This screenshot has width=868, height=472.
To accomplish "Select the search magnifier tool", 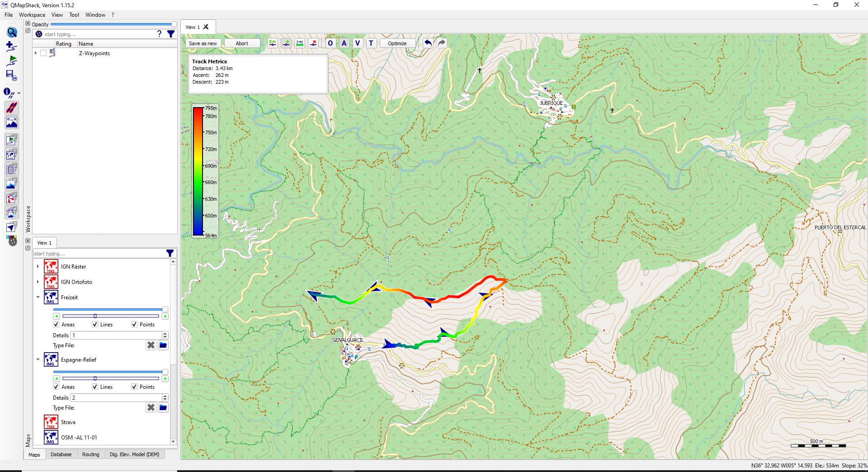I will coord(11,32).
